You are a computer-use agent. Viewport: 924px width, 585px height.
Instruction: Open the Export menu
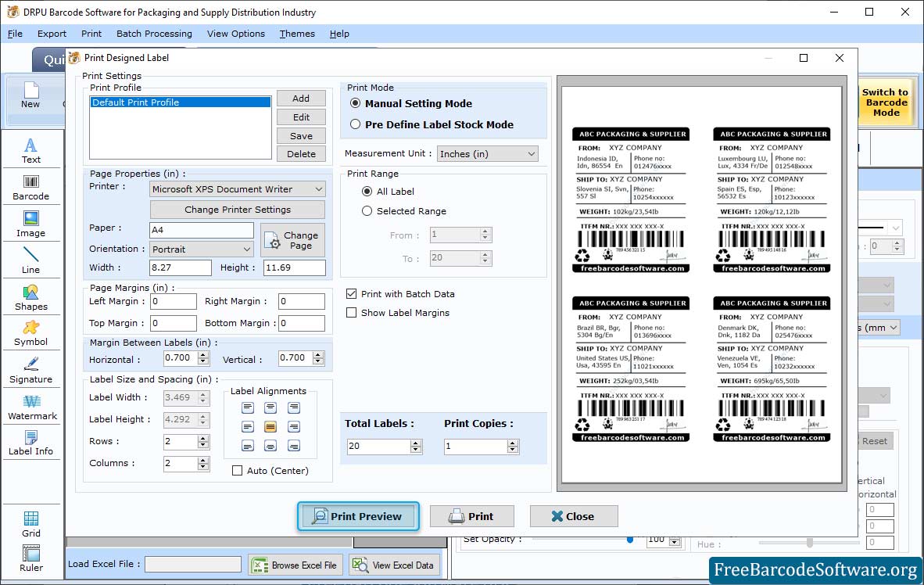coord(52,34)
